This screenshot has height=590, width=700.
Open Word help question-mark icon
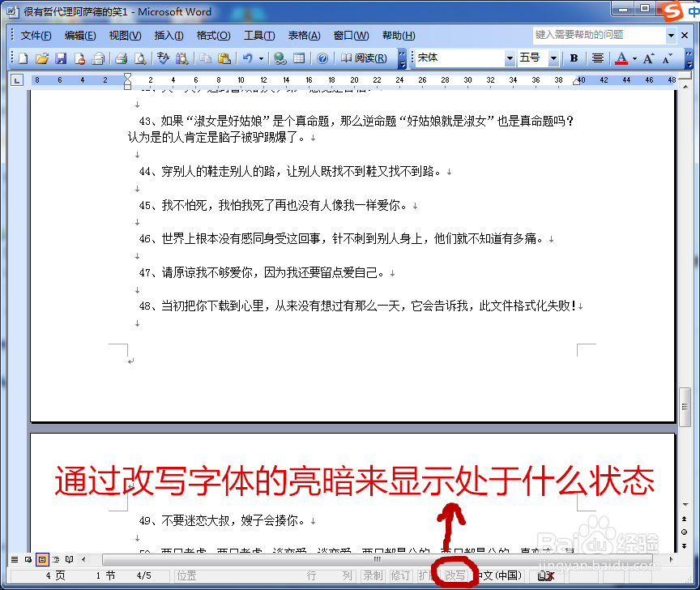(322, 58)
